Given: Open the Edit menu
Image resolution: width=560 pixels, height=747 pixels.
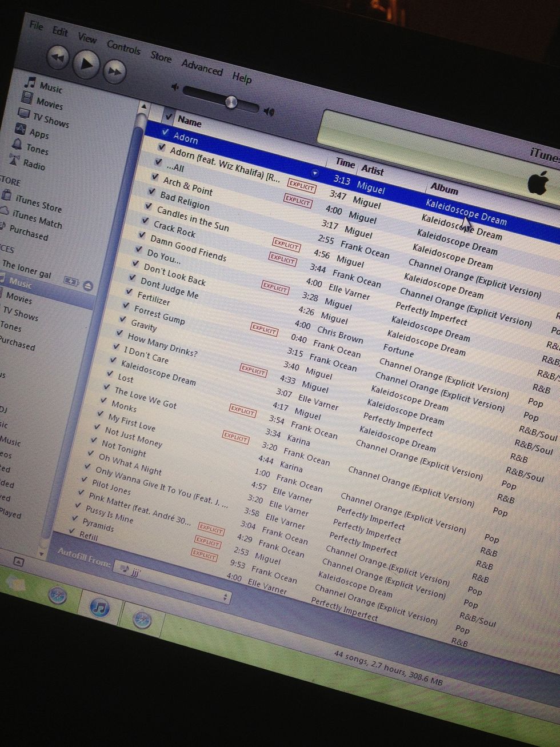Looking at the screenshot, I should 60,31.
